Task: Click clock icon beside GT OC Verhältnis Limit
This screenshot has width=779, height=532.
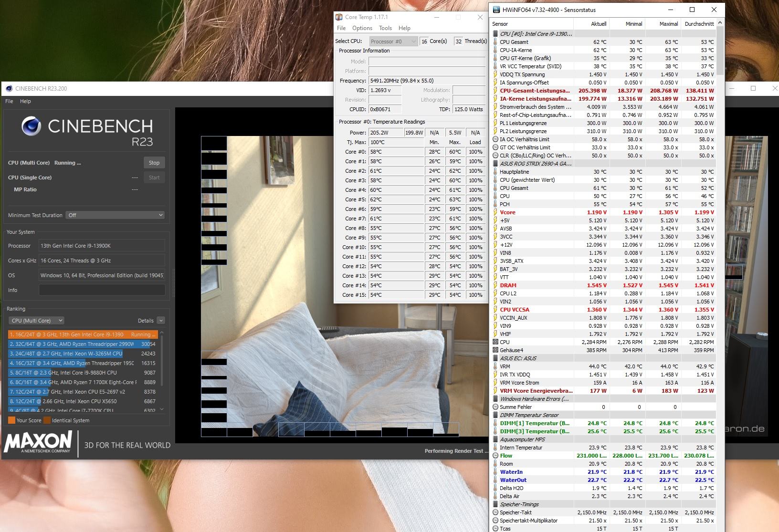Action: (x=495, y=147)
